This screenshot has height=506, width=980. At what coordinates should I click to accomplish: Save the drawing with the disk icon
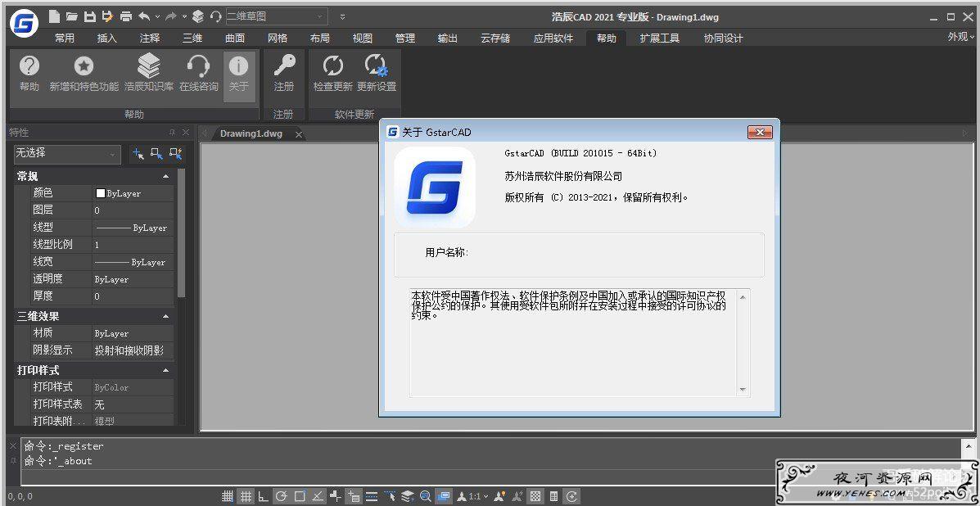[89, 16]
